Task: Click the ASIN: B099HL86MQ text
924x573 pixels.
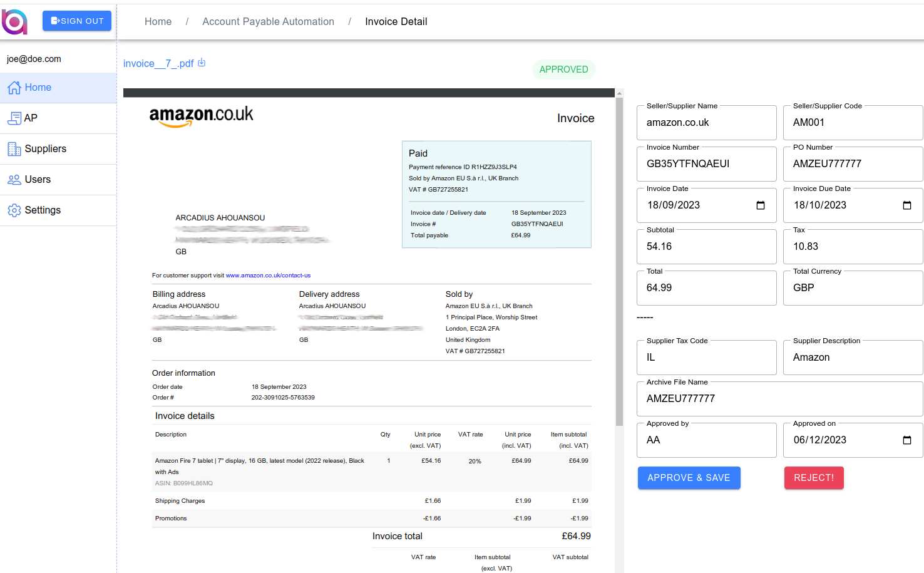Action: click(184, 483)
